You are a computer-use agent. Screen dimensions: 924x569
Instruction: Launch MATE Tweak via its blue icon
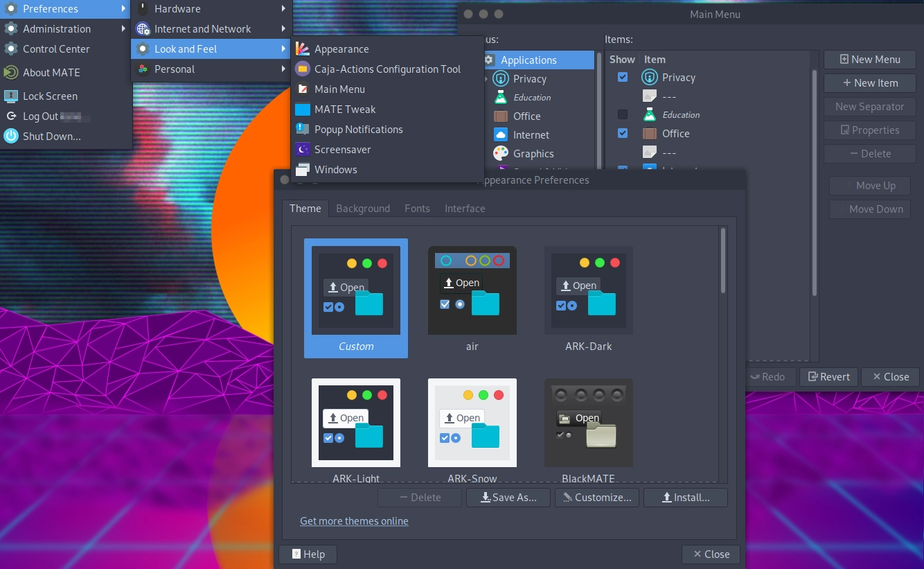coord(302,110)
